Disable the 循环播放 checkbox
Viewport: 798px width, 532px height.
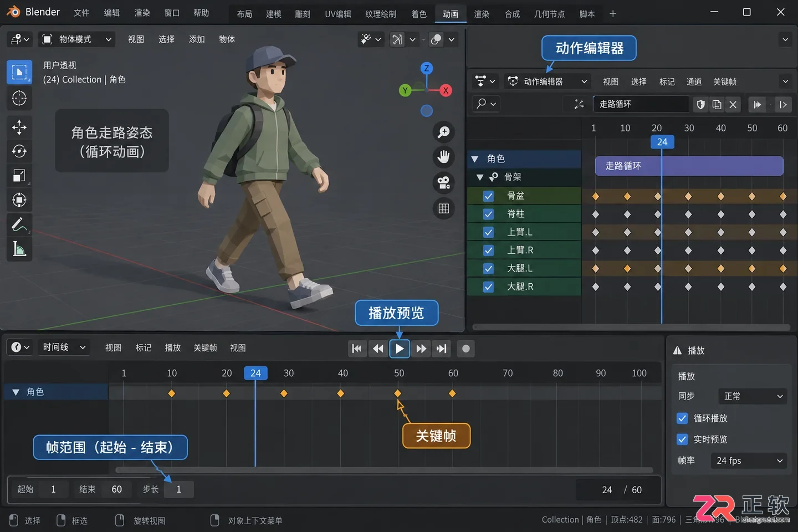click(x=682, y=418)
